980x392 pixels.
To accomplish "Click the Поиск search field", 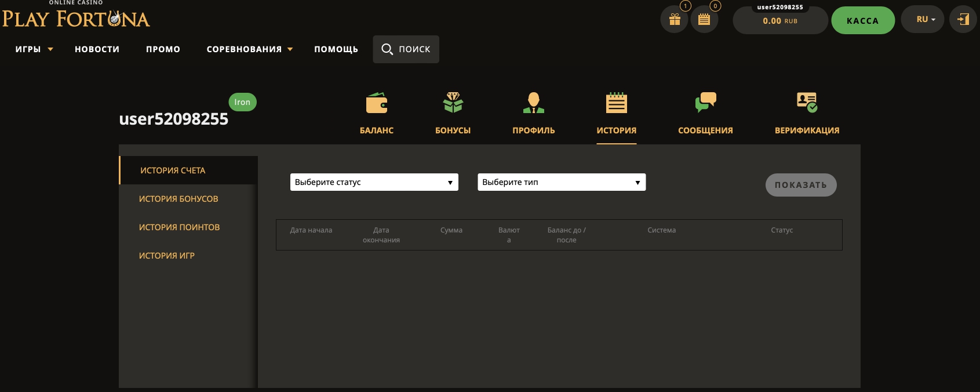I will (x=406, y=49).
